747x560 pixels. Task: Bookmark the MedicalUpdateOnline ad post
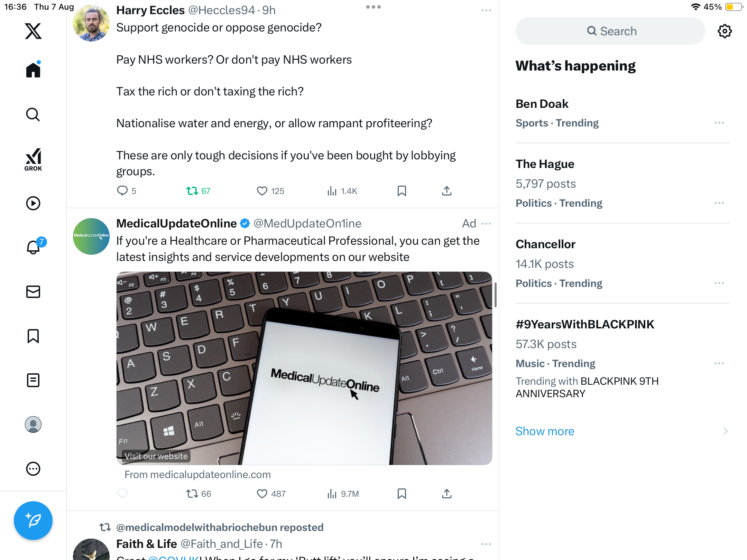402,494
